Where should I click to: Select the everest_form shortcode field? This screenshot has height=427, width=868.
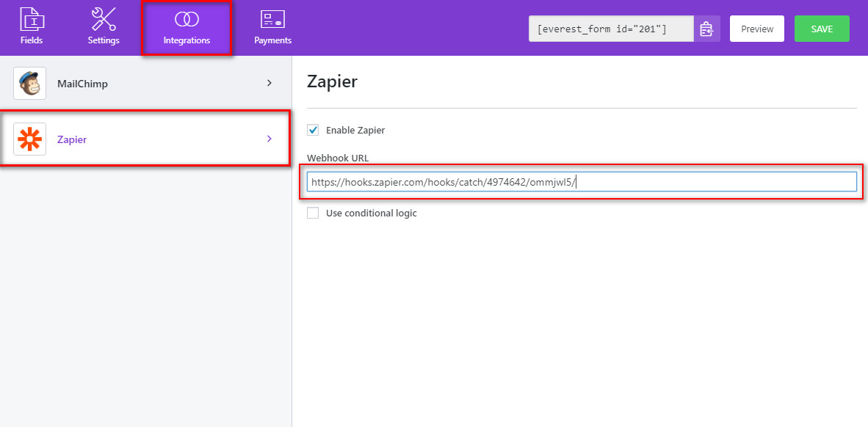[611, 29]
